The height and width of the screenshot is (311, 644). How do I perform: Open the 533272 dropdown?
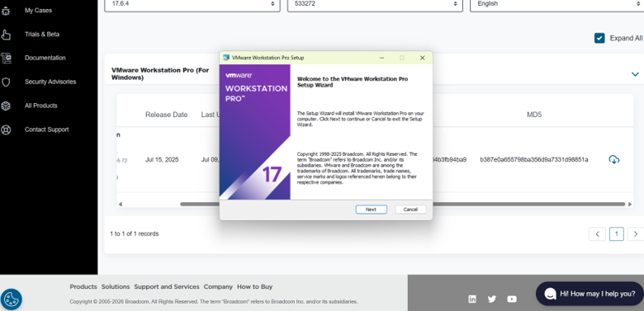pos(375,4)
